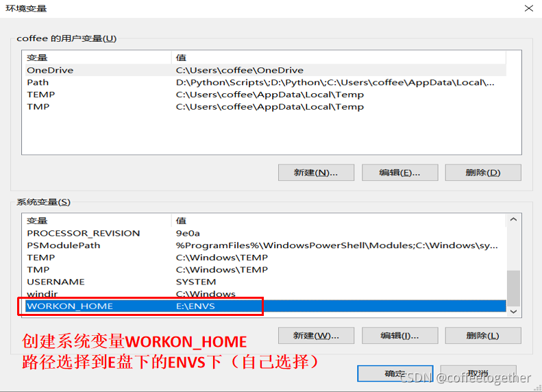Select the PROCESSOR_REVISION system variable
Screen dimensions: 542x392
[265, 233]
